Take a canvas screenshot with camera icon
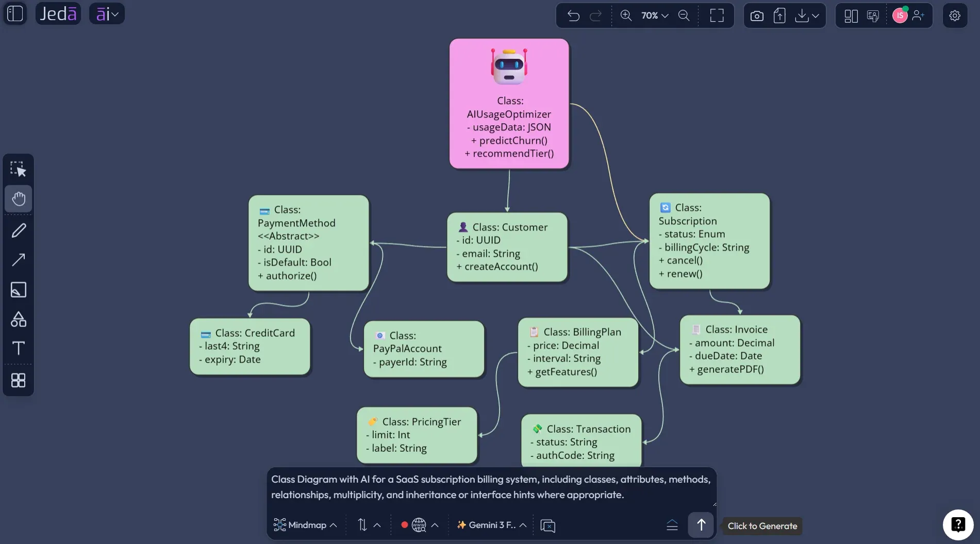Viewport: 980px width, 544px height. point(757,15)
